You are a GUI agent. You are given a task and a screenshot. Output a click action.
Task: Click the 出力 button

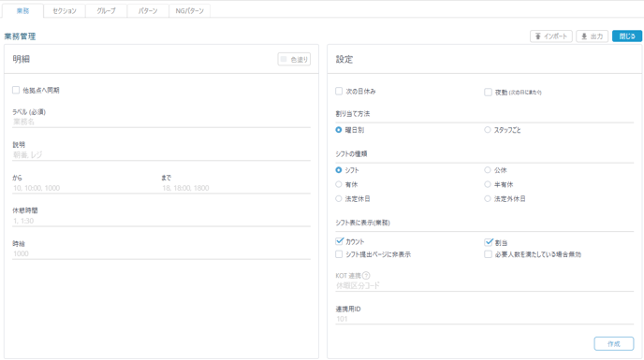pyautogui.click(x=592, y=36)
